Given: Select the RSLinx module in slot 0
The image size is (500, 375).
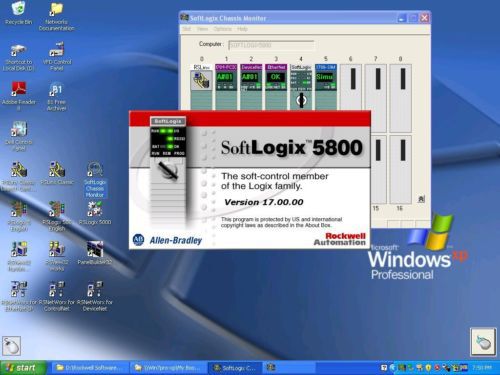Looking at the screenshot, I should [x=201, y=87].
